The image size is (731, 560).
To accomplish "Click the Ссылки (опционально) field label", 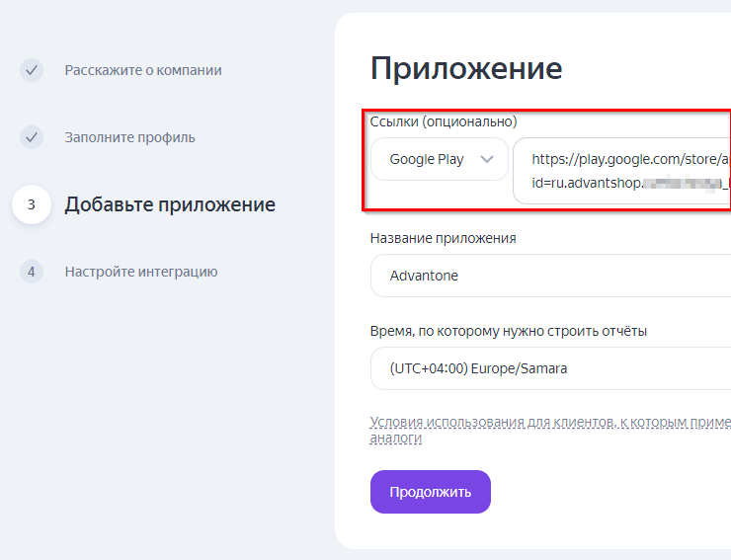I will tap(444, 121).
